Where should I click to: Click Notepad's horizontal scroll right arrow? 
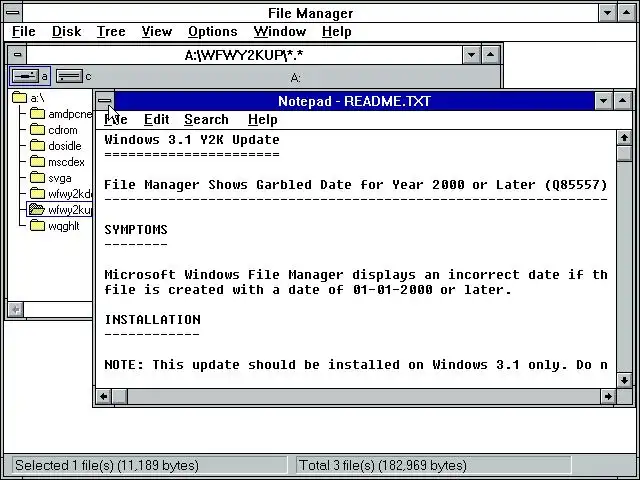(608, 396)
